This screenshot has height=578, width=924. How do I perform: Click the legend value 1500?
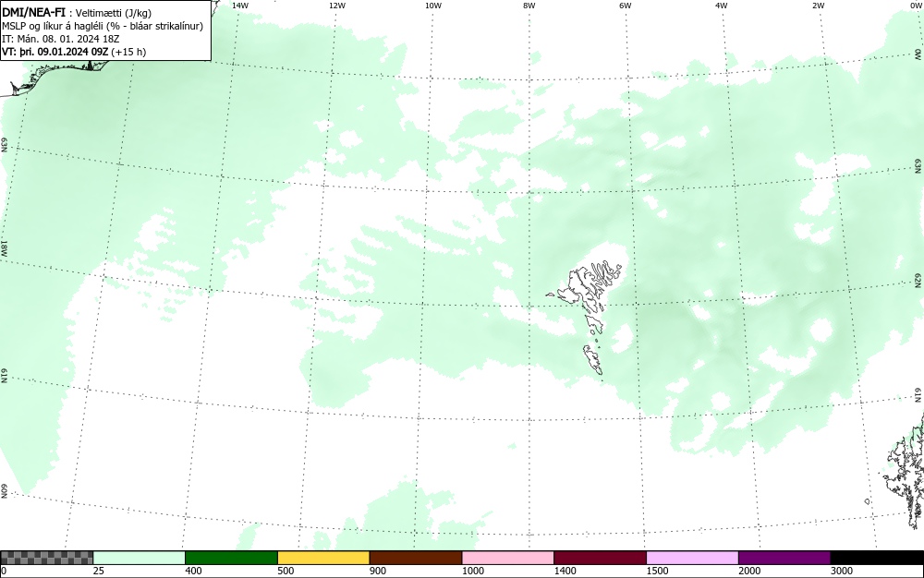tap(657, 571)
